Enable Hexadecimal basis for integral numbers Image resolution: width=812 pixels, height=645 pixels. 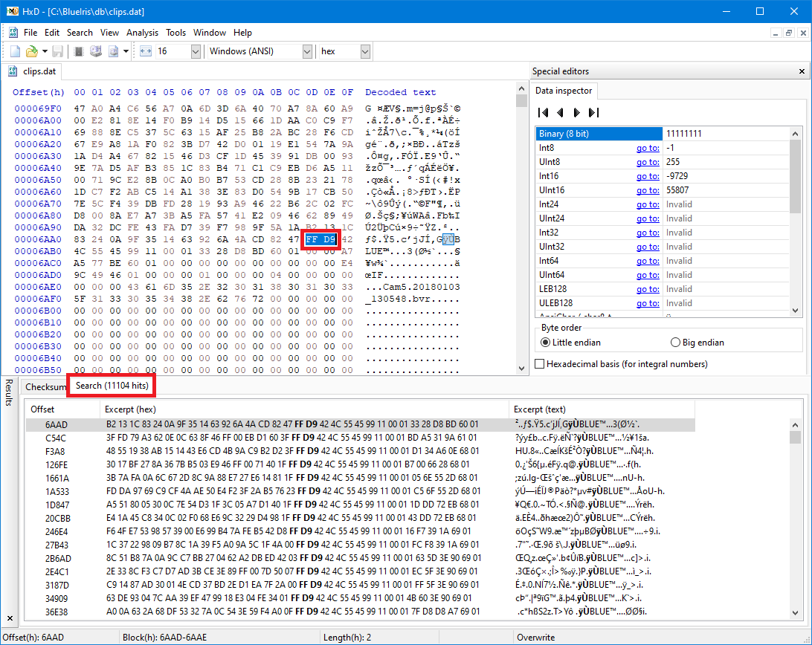(x=621, y=364)
